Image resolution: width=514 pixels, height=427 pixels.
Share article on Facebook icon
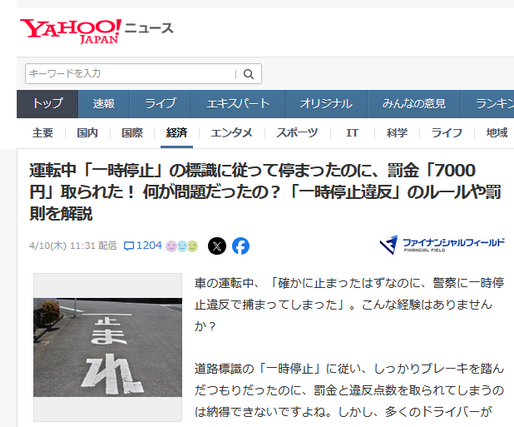coord(241,246)
